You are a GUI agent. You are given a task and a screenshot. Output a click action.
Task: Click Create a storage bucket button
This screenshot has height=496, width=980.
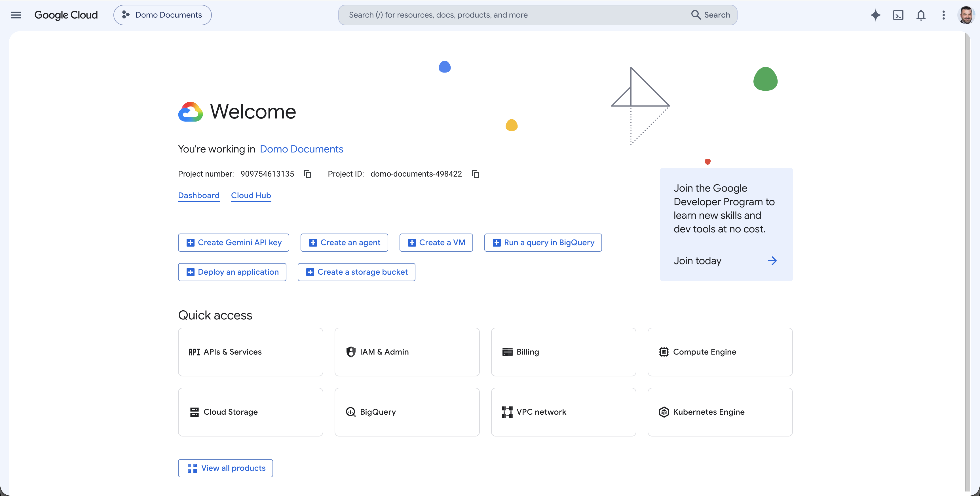(x=356, y=272)
